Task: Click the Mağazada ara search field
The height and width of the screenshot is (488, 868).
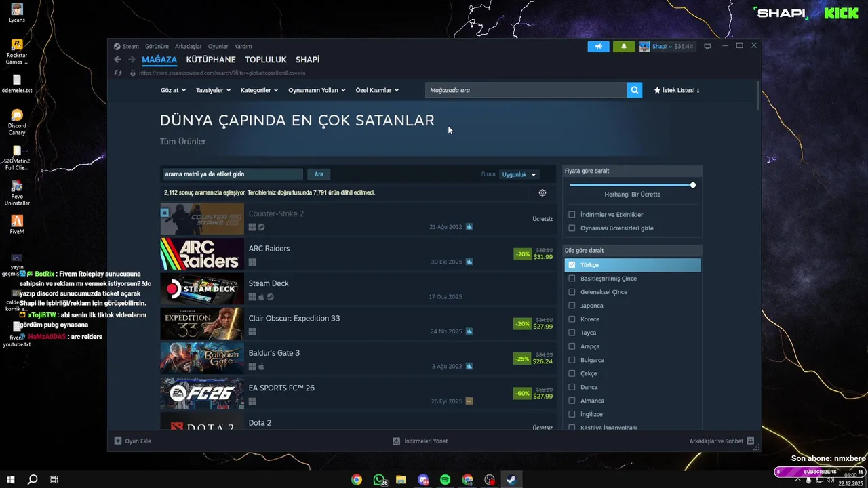Action: pyautogui.click(x=526, y=90)
